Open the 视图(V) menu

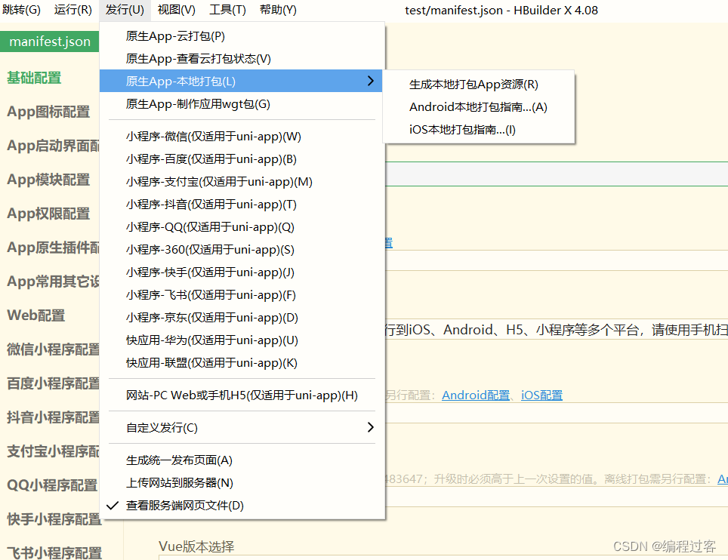pos(177,10)
